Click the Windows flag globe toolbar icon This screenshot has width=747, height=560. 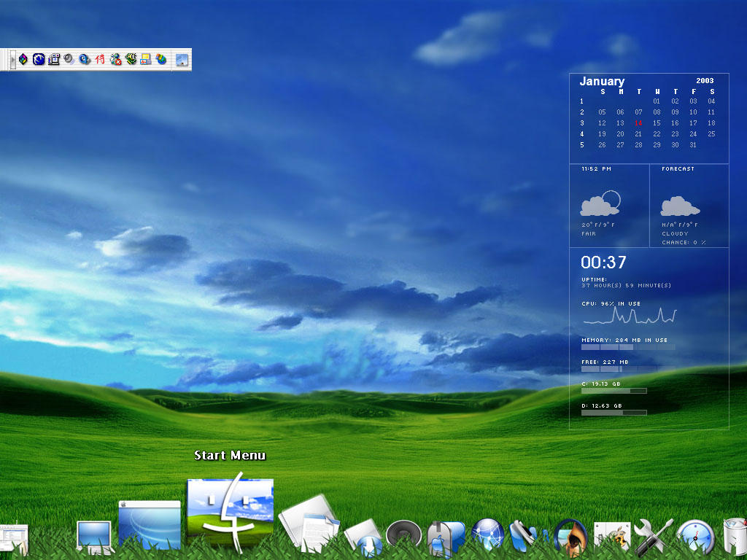[x=161, y=59]
